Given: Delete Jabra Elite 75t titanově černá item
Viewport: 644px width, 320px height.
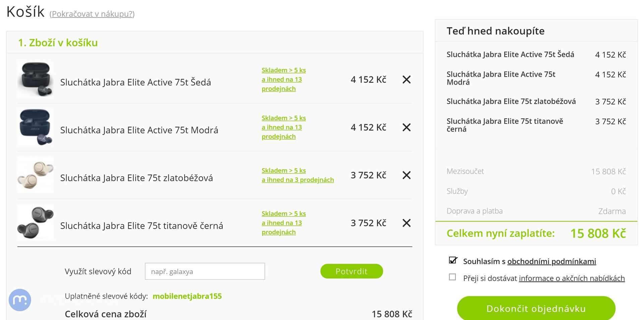Looking at the screenshot, I should (406, 223).
